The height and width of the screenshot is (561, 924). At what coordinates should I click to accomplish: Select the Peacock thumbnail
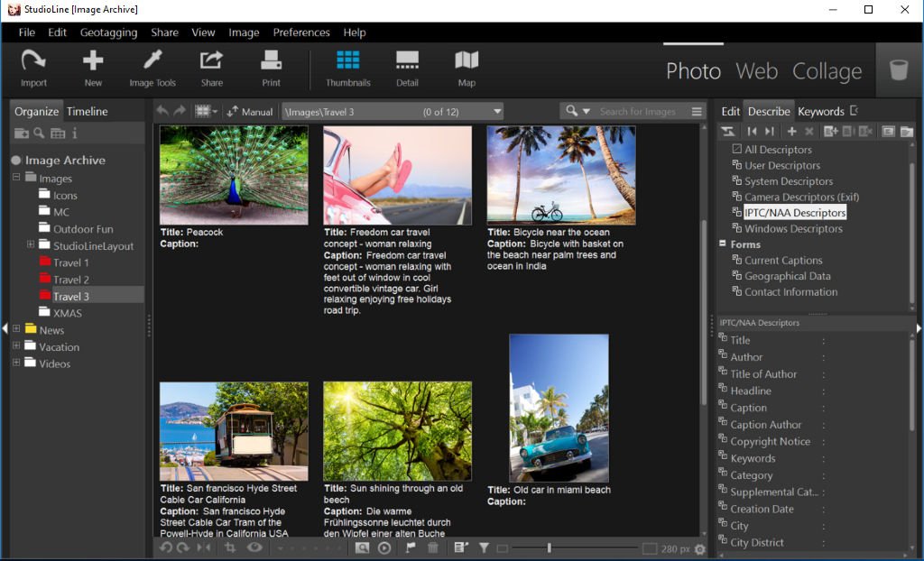coord(234,175)
